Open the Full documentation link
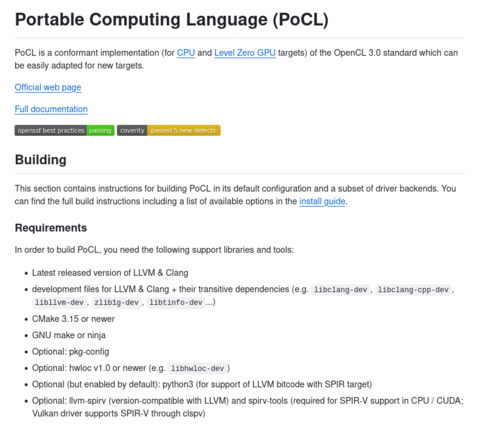The width and height of the screenshot is (480, 431). [x=51, y=109]
